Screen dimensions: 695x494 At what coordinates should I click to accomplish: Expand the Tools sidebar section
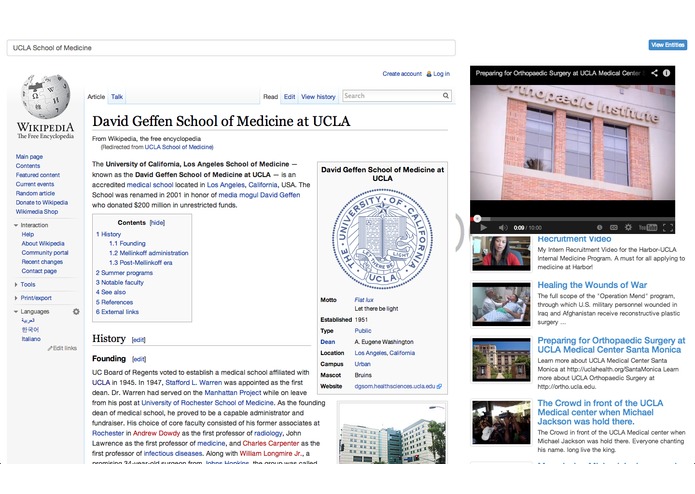(16, 284)
